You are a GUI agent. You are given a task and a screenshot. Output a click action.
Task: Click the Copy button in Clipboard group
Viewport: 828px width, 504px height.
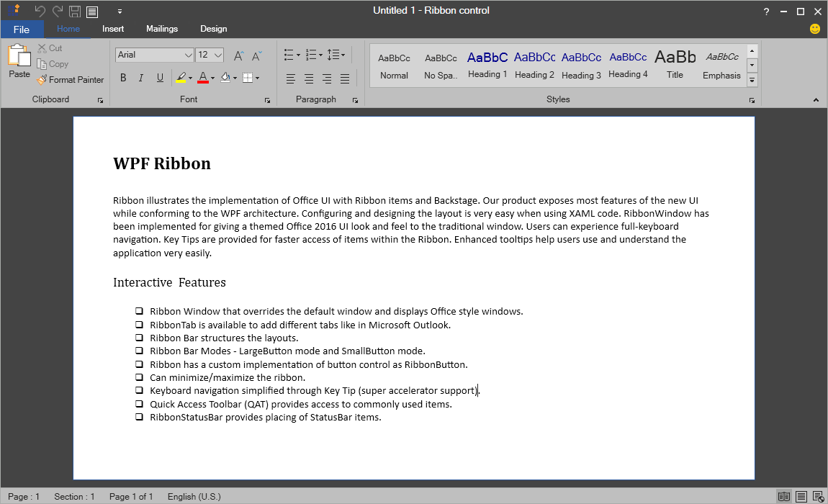(x=53, y=64)
